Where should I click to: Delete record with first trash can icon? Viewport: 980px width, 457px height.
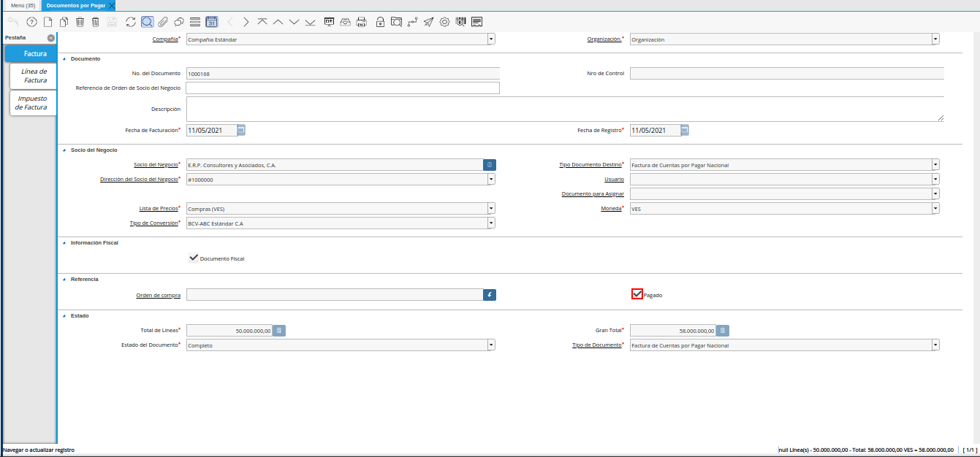point(80,22)
